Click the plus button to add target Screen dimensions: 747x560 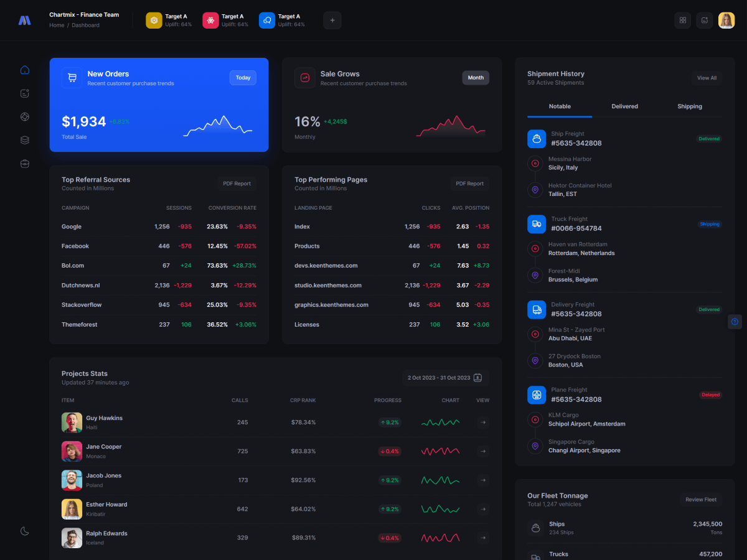coord(332,20)
